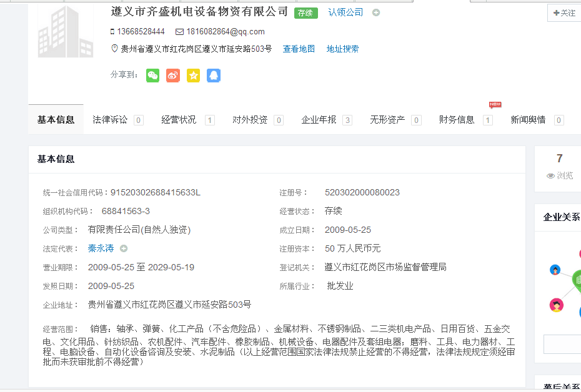View the 企业年报 tab
This screenshot has height=392, width=581.
tap(319, 120)
